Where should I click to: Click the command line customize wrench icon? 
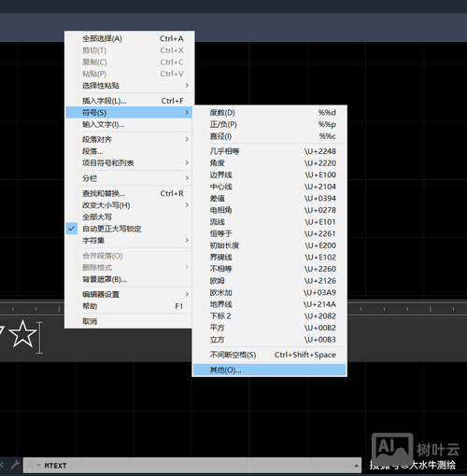tap(15, 465)
